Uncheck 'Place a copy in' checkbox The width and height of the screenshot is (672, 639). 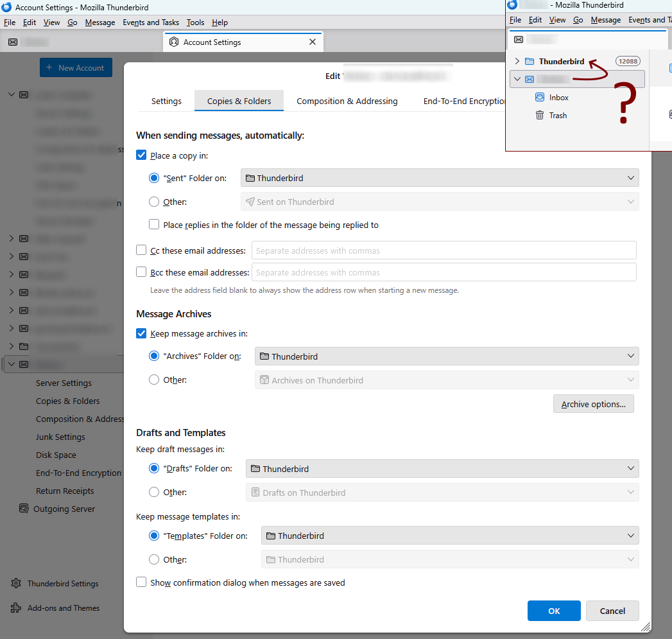click(141, 155)
